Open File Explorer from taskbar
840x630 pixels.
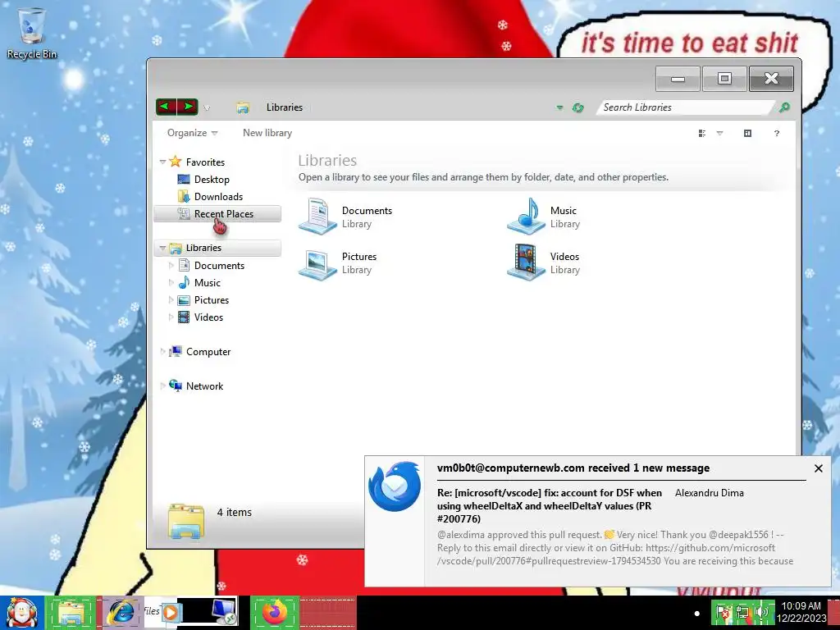pos(71,613)
